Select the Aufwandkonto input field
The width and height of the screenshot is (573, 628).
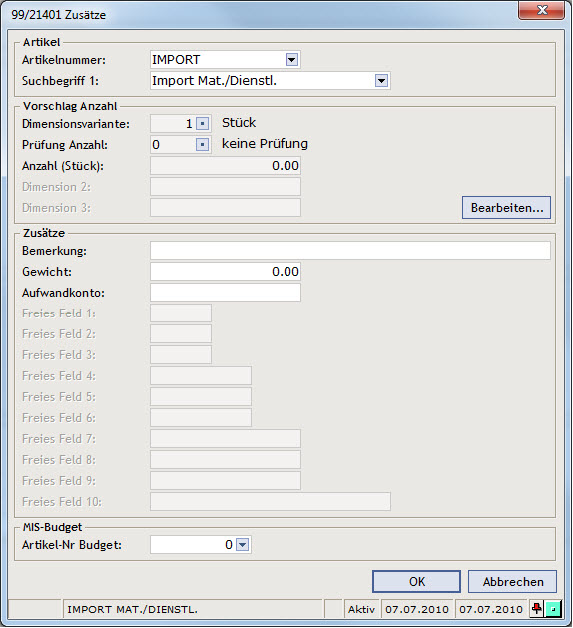225,293
